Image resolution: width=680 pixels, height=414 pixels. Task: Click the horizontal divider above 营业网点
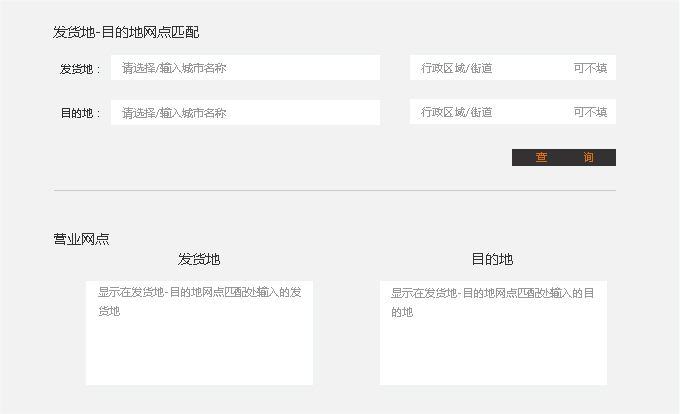(334, 190)
